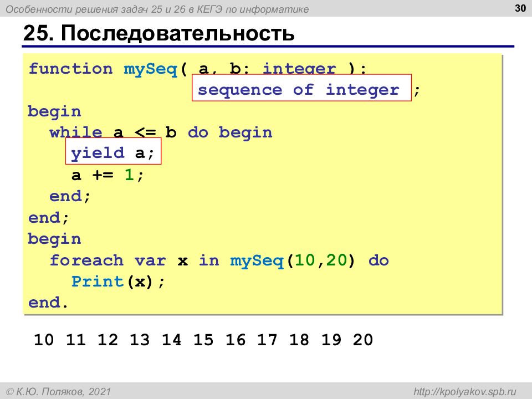
Task: Click slide number 30 in the corner
Action: click(x=520, y=8)
